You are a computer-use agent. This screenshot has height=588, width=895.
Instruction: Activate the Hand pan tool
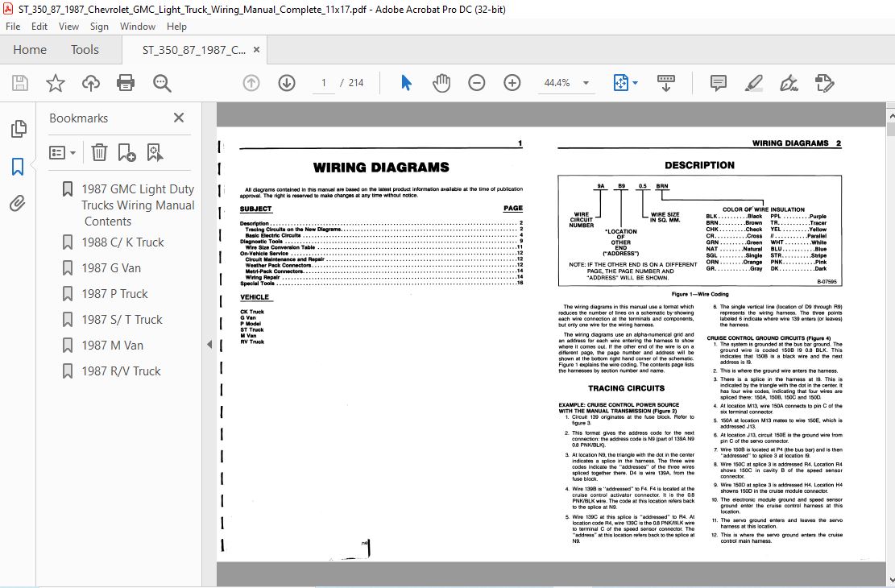pos(441,83)
